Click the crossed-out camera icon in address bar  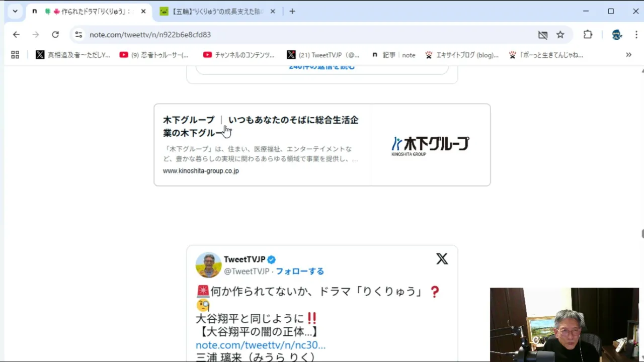[x=542, y=35]
